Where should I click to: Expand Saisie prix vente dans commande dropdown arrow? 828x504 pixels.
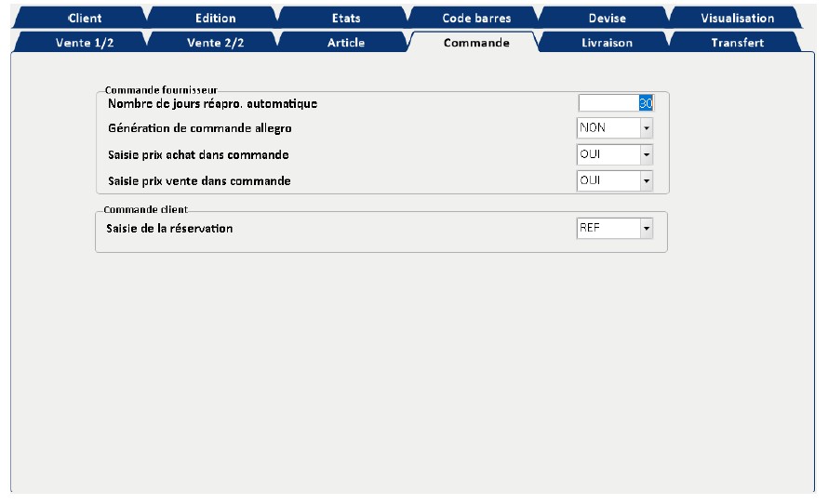pyautogui.click(x=647, y=180)
